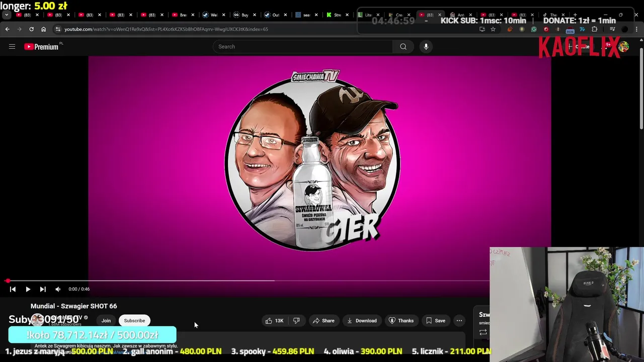Viewport: 644px width, 362px height.
Task: Play the video with play button
Action: tap(28, 289)
